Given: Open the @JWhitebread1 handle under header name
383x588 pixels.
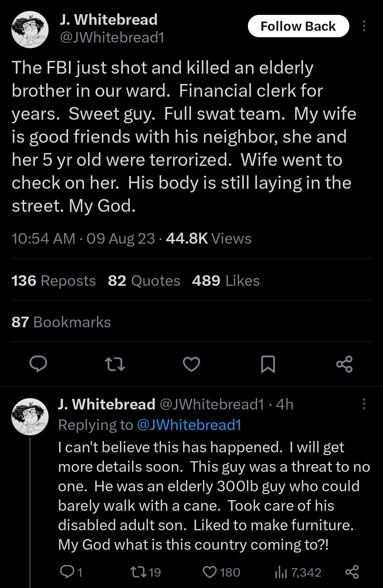Looking at the screenshot, I should (112, 38).
